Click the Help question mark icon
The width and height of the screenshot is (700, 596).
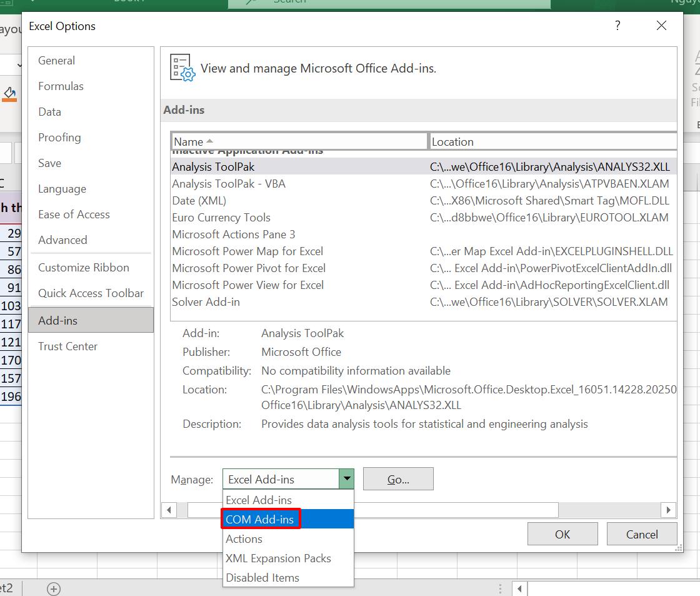[617, 26]
